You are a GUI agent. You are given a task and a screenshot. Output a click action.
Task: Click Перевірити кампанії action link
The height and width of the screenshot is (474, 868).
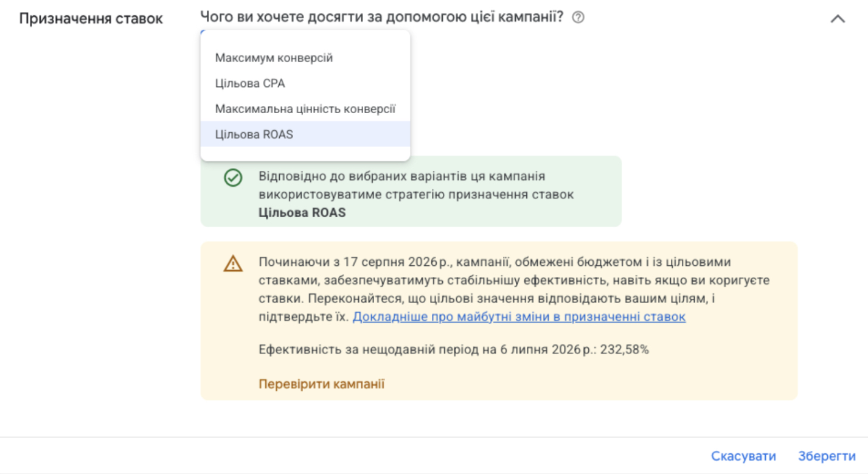click(x=321, y=384)
